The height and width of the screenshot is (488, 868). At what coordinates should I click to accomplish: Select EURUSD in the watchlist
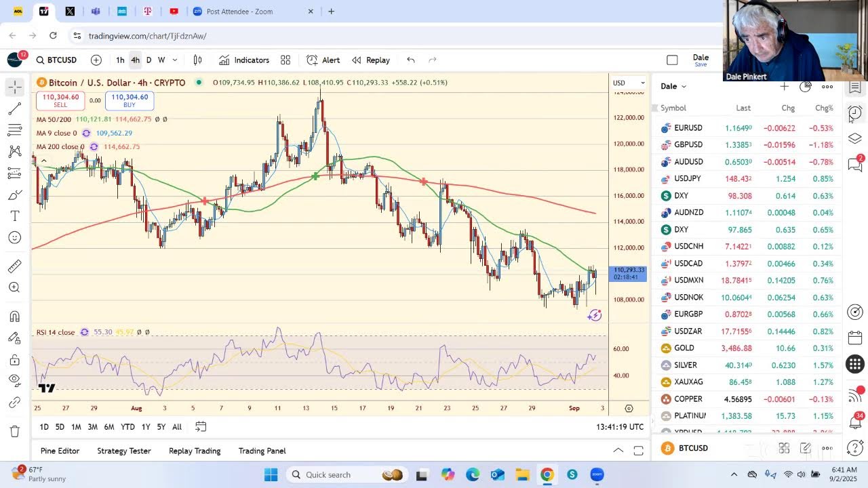[x=747, y=127]
